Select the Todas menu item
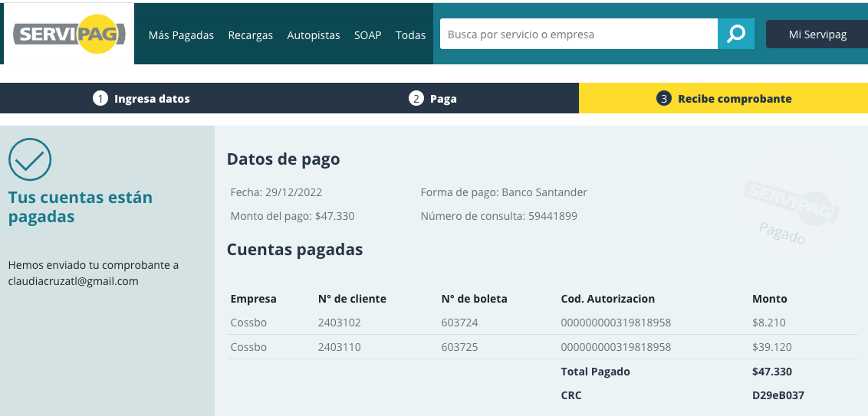 (411, 34)
